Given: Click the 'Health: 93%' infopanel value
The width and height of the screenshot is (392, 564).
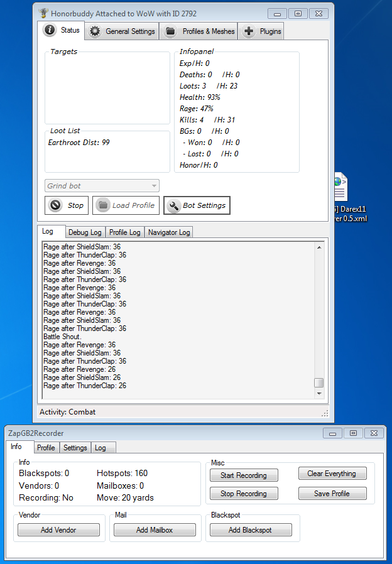Looking at the screenshot, I should coord(200,97).
